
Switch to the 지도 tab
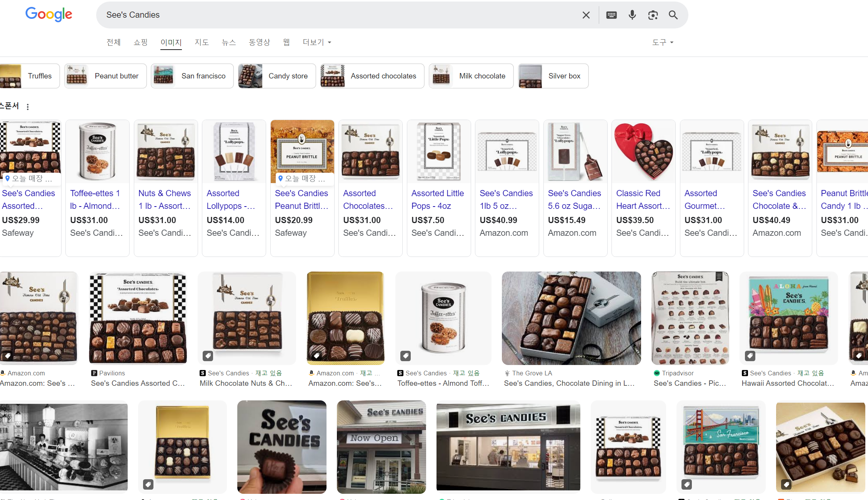202,42
